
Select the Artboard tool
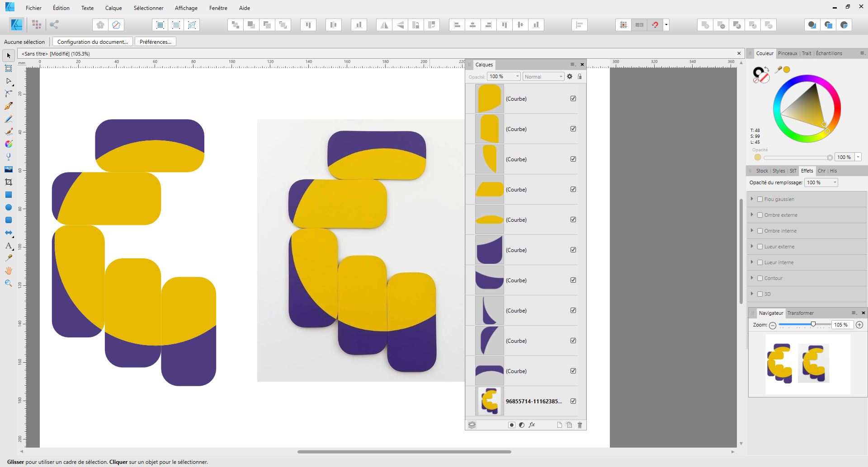pyautogui.click(x=9, y=68)
